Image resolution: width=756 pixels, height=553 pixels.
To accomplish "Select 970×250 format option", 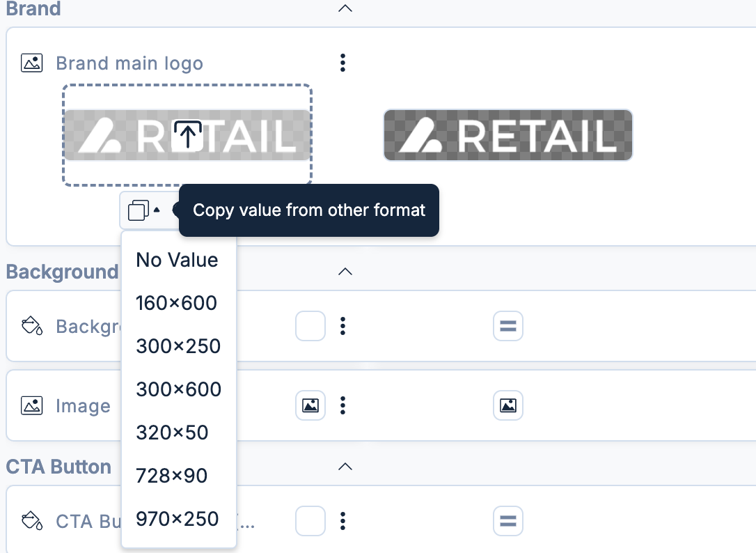I will 178,519.
